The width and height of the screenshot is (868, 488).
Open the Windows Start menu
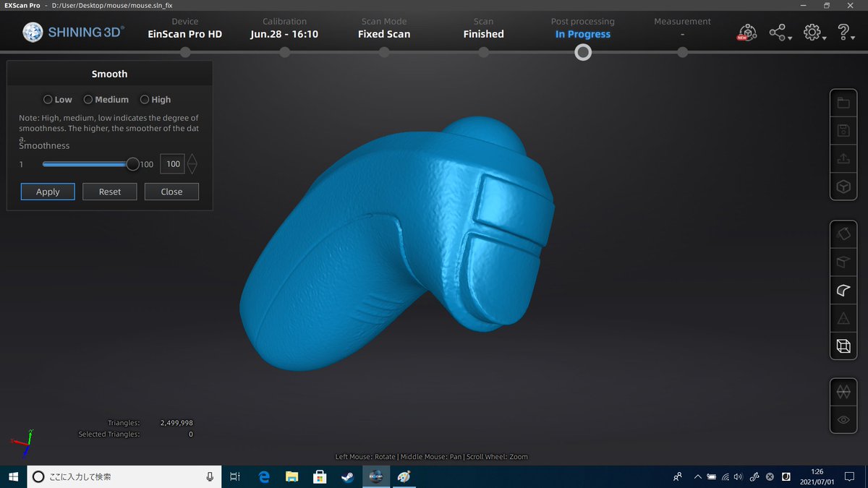pyautogui.click(x=13, y=476)
